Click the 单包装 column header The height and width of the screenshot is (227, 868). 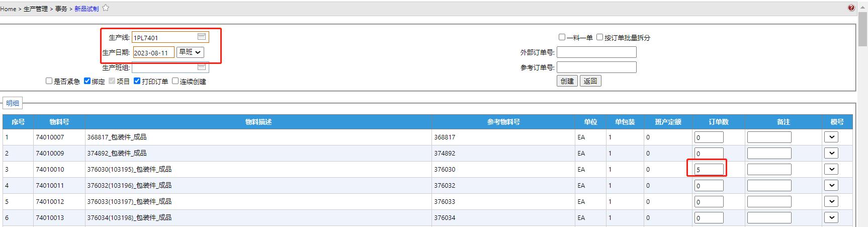pyautogui.click(x=625, y=122)
